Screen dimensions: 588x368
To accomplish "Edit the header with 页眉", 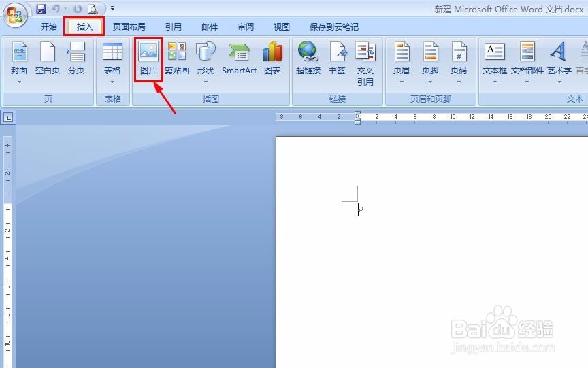I will click(402, 58).
